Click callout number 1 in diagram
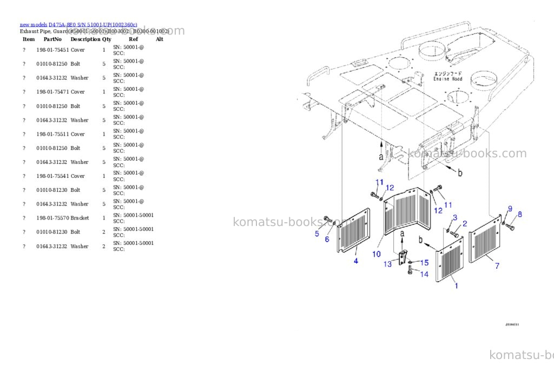The width and height of the screenshot is (554, 392). point(456,285)
